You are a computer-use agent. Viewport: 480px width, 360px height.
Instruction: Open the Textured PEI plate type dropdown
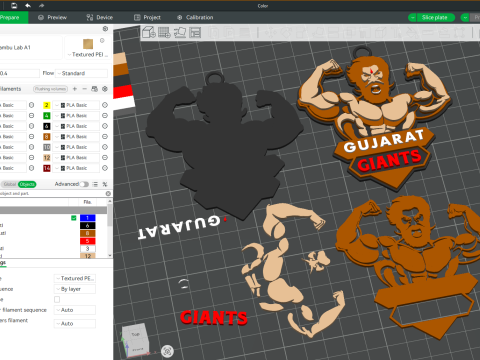click(x=88, y=54)
